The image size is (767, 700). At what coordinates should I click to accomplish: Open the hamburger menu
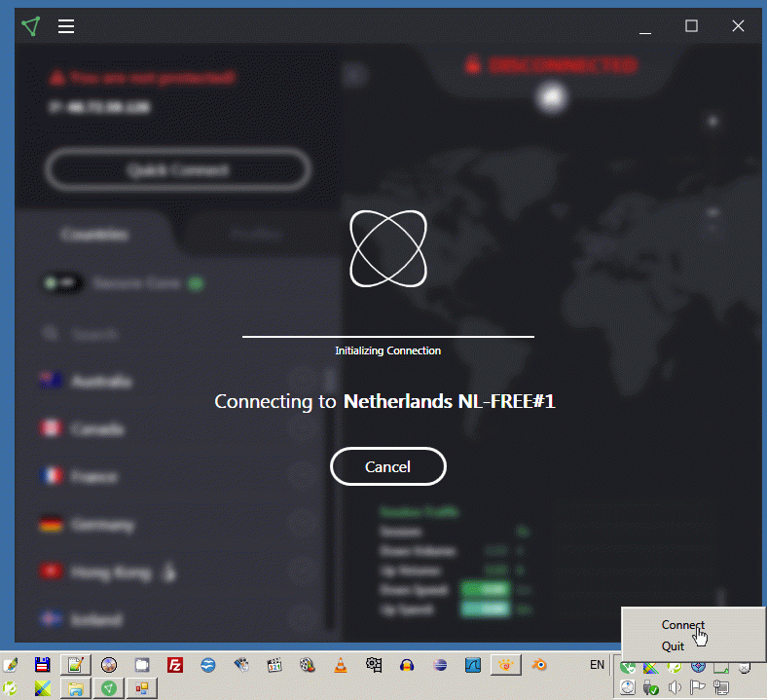click(66, 26)
